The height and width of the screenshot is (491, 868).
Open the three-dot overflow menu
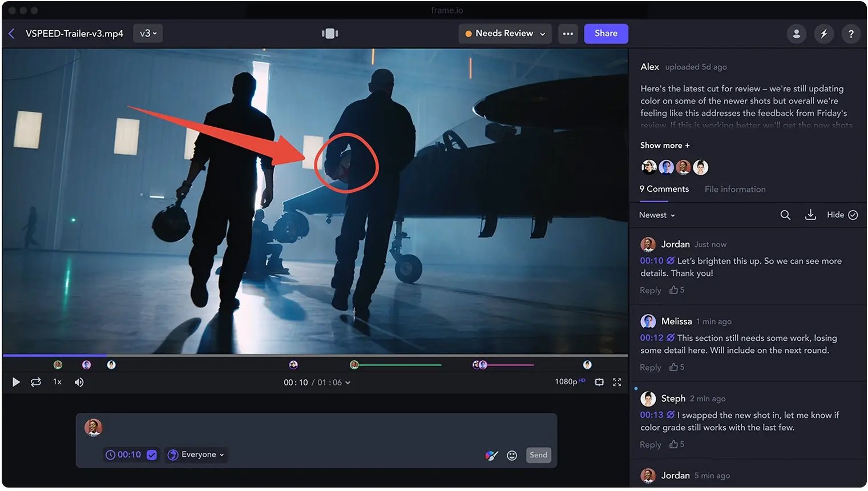click(568, 34)
